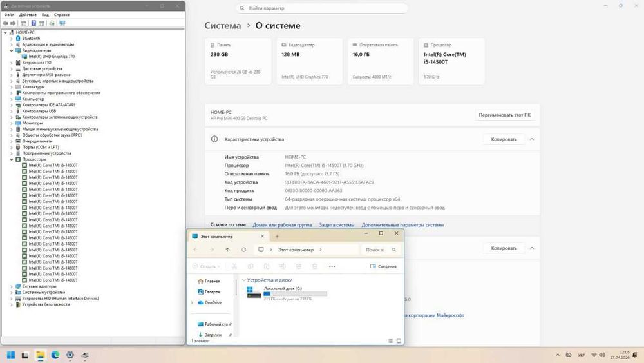The image size is (644, 363).
Task: Toggle Сведения details pane button in Explorer
Action: pyautogui.click(x=383, y=266)
